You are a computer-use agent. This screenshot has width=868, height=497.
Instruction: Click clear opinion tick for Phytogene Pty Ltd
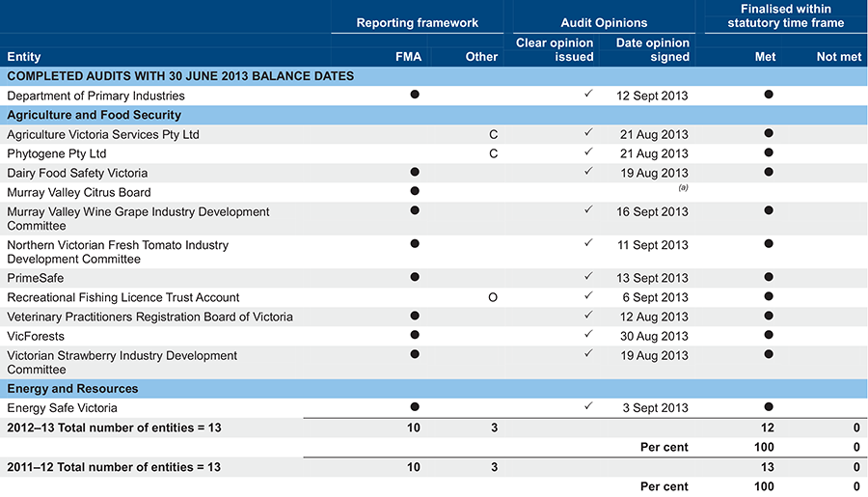pyautogui.click(x=588, y=152)
